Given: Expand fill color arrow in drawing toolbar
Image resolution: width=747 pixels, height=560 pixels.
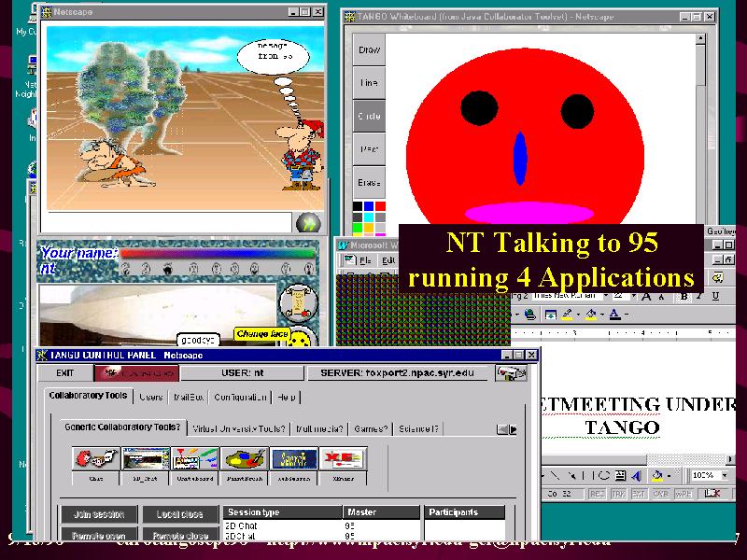Looking at the screenshot, I should click(669, 475).
